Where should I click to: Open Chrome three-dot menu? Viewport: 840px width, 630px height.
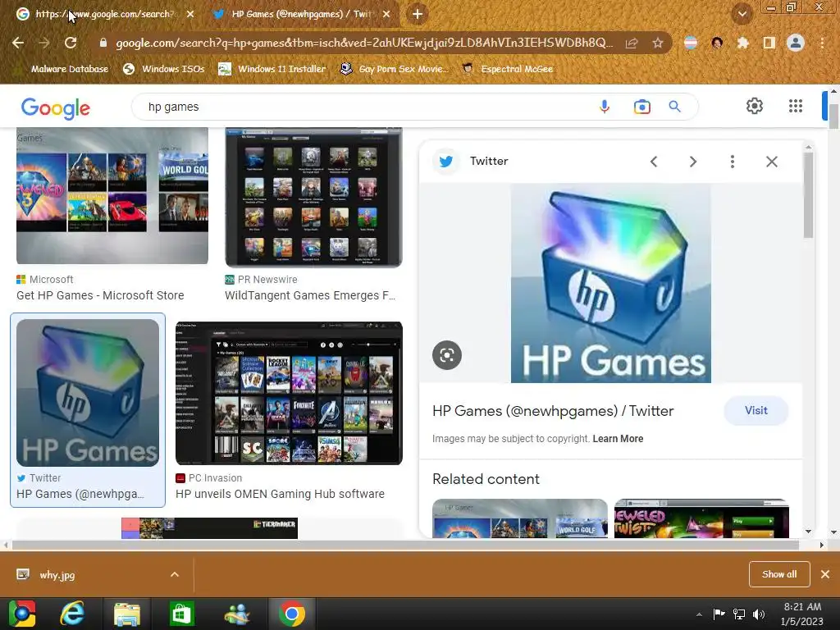822,43
